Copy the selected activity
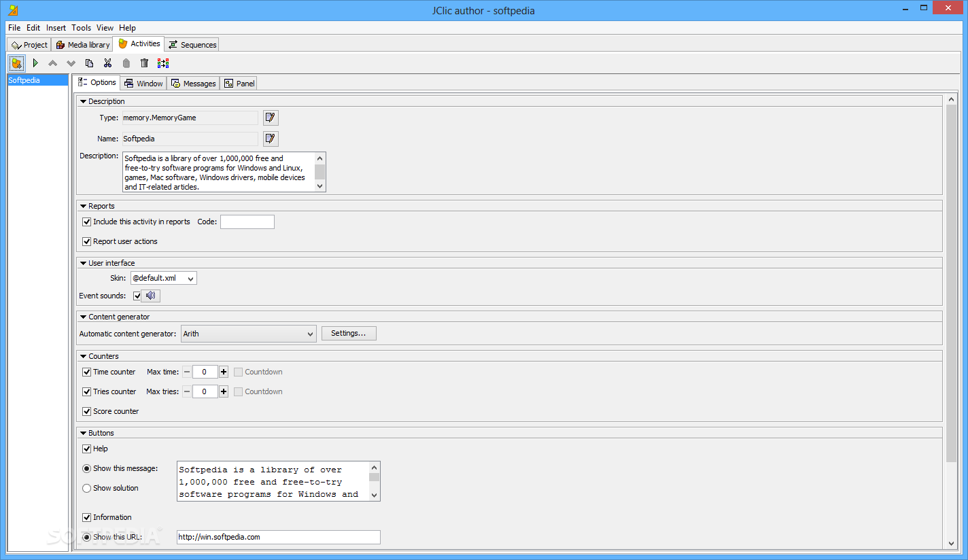 coord(89,63)
